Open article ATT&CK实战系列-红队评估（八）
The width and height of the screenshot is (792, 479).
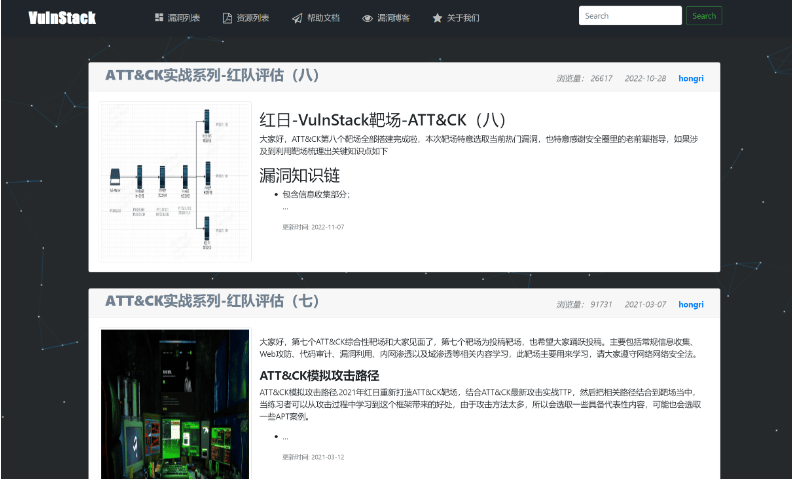pyautogui.click(x=213, y=75)
